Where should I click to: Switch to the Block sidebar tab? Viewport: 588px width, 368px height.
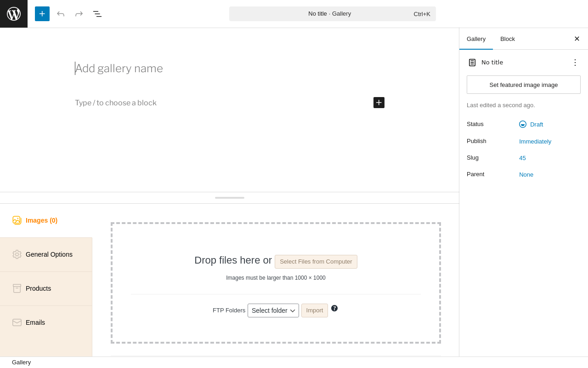click(508, 39)
